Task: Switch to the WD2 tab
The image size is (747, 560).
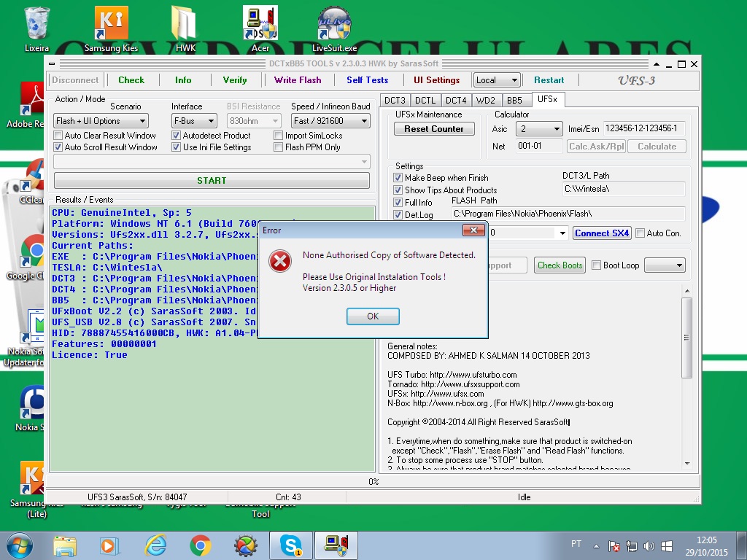Action: (485, 101)
